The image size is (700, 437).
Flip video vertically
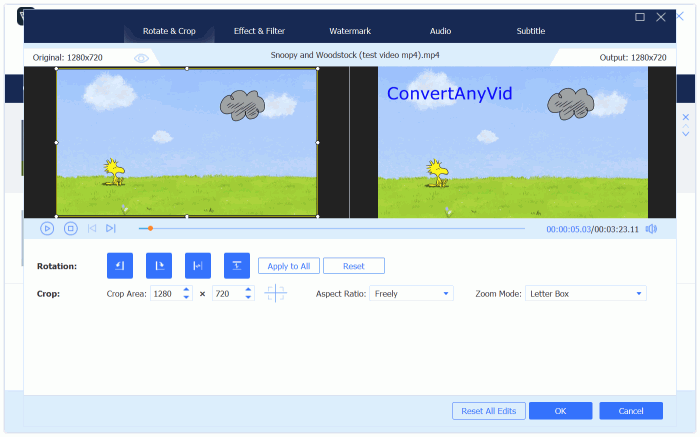[x=237, y=266]
